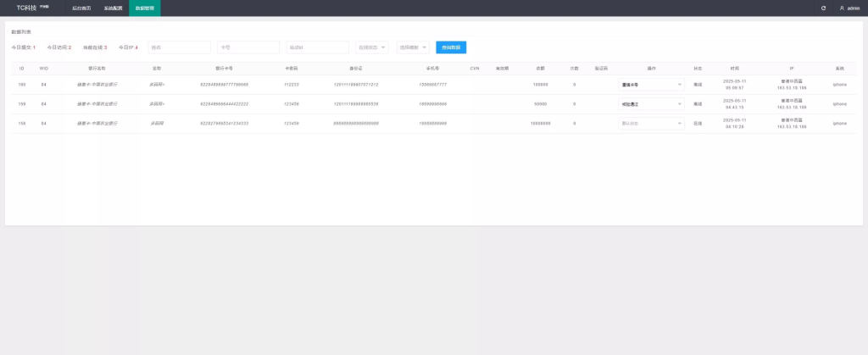Click the 余额 column header
The width and height of the screenshot is (868, 355).
pyautogui.click(x=540, y=69)
